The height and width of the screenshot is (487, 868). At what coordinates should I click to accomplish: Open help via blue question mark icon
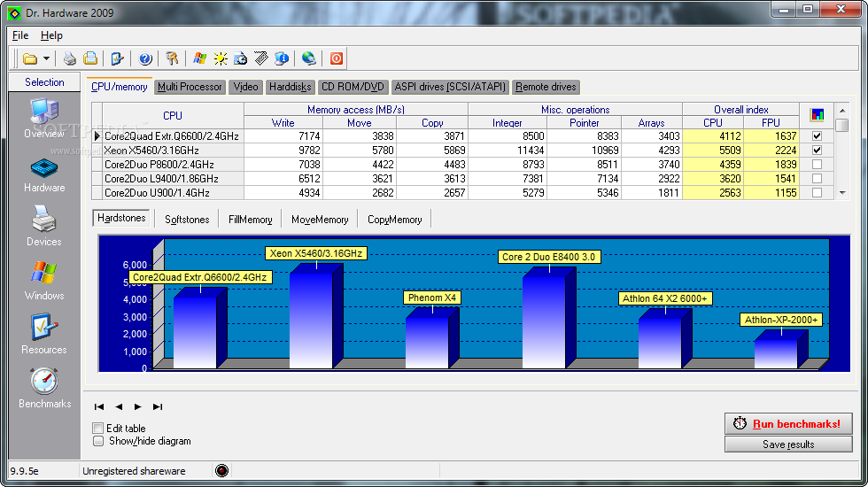(145, 58)
